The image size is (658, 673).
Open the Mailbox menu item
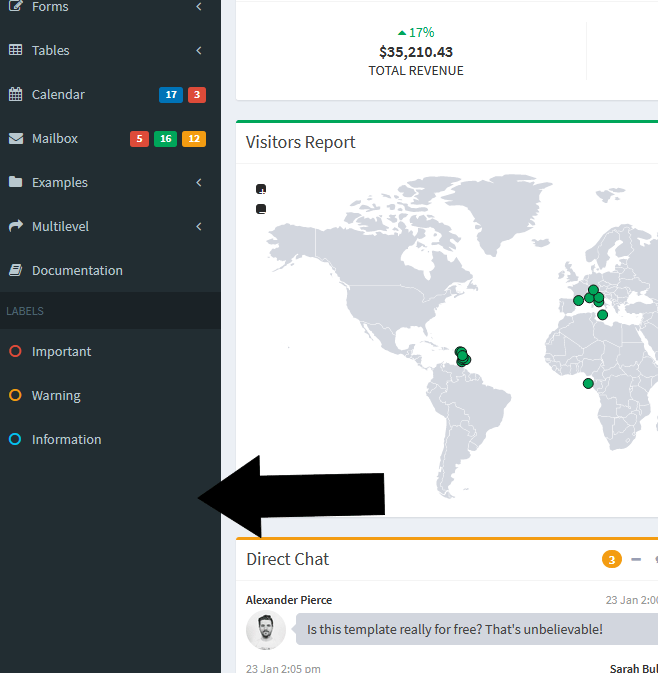pyautogui.click(x=110, y=138)
